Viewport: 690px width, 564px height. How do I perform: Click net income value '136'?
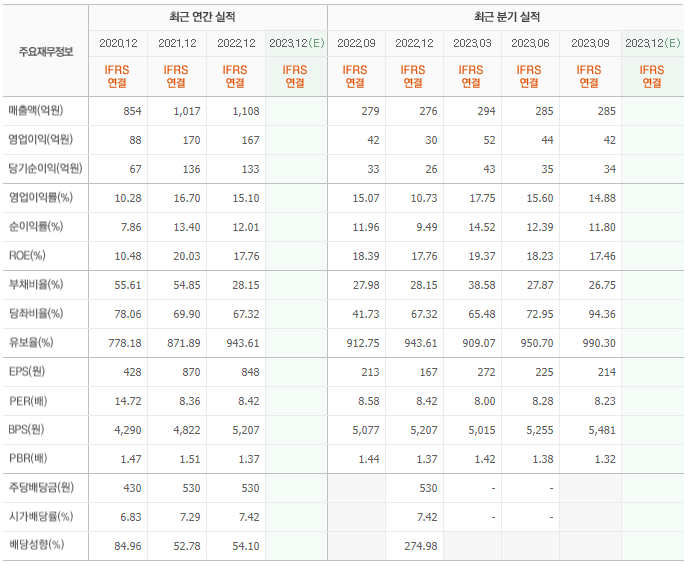pyautogui.click(x=192, y=169)
